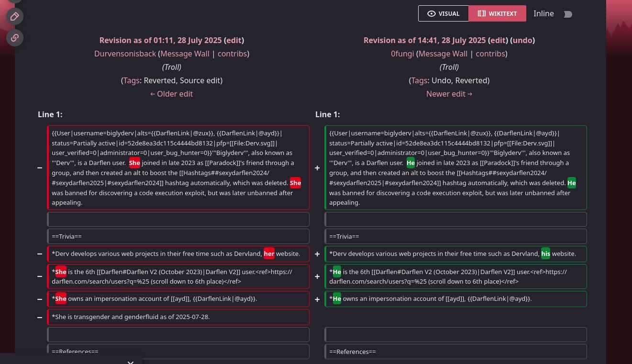Toggle the Inline diff switch

point(567,14)
